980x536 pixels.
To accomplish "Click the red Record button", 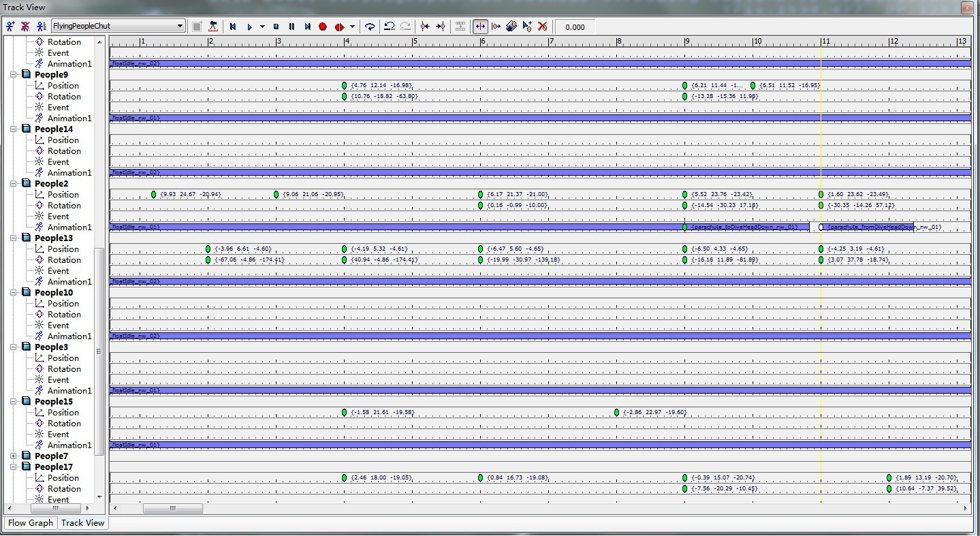I will (323, 27).
